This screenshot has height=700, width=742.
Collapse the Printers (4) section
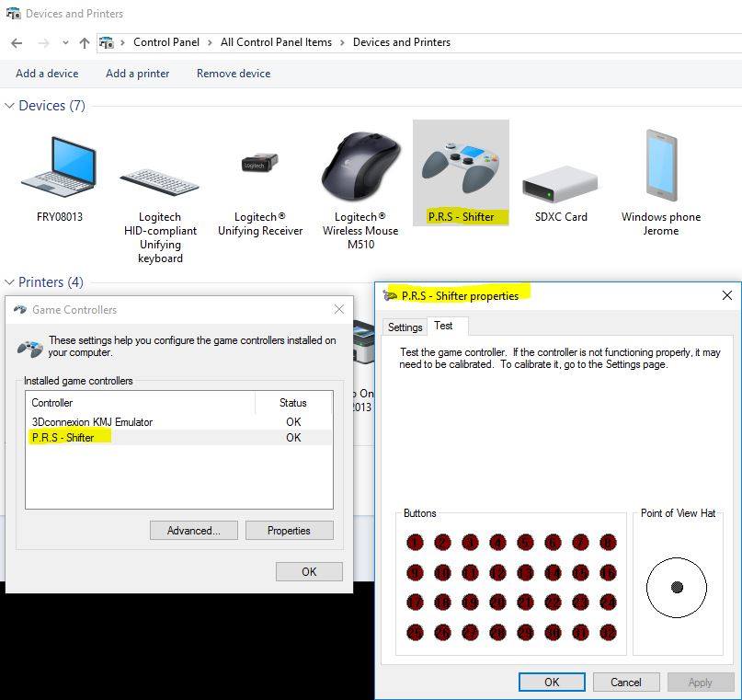click(x=9, y=282)
